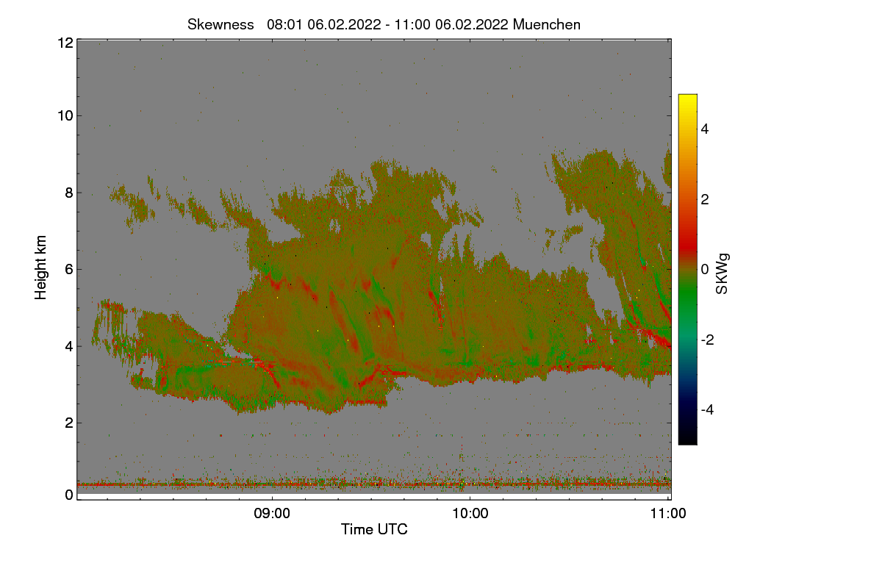Click the '10:00' time tick label

(x=470, y=514)
